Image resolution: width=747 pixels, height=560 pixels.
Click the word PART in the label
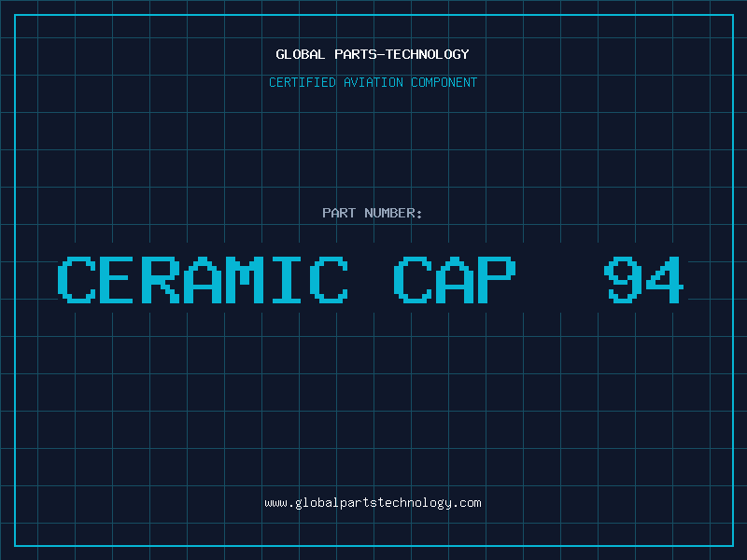338,213
